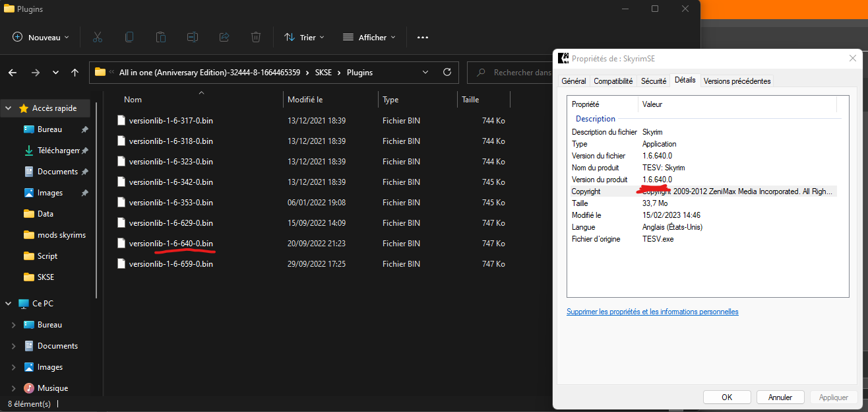Refresh the Plugins folder view
The image size is (868, 412).
tap(447, 72)
